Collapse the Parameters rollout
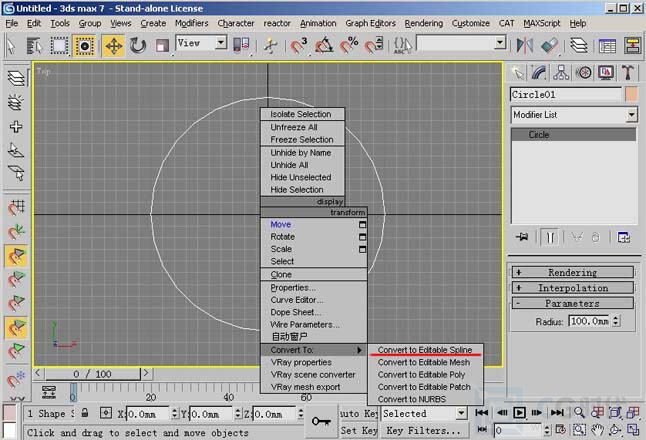 [x=573, y=304]
